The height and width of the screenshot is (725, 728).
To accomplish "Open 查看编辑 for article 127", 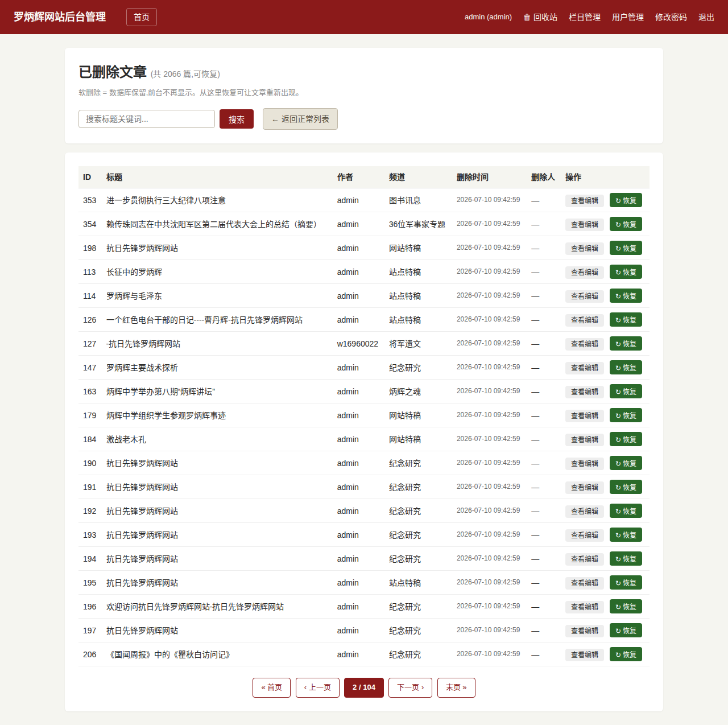I will [585, 344].
